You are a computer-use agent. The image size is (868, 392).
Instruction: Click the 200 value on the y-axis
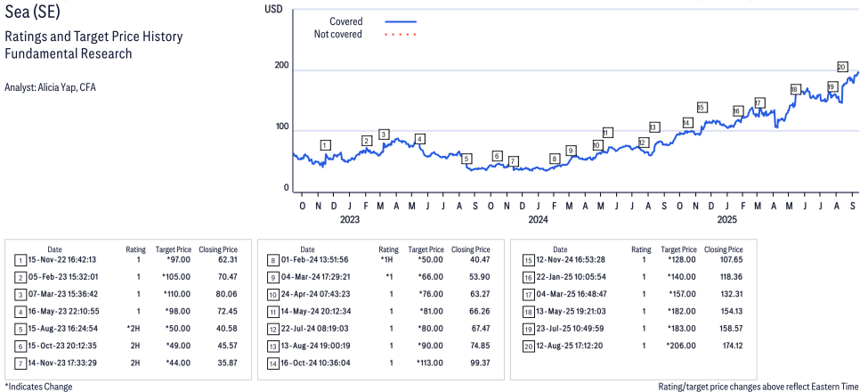pyautogui.click(x=282, y=66)
